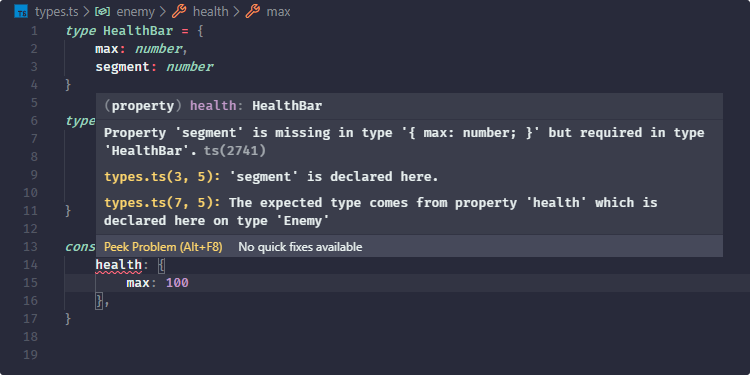Open types.ts breadcrumb item
This screenshot has height=375, width=750.
coord(56,12)
